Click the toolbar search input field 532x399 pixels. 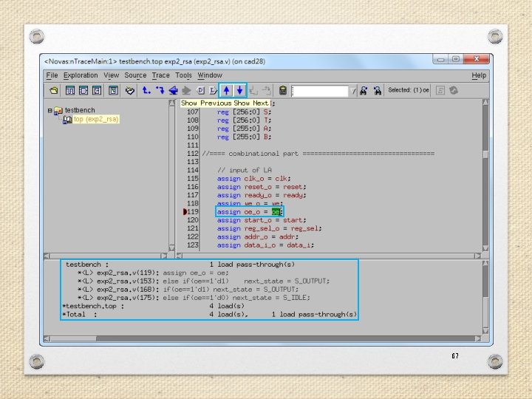click(320, 91)
